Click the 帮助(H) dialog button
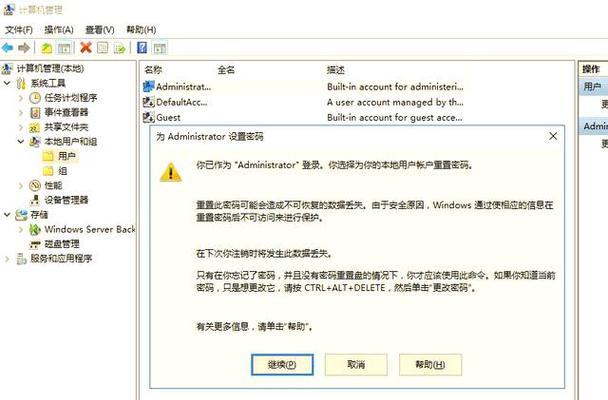 [x=430, y=364]
